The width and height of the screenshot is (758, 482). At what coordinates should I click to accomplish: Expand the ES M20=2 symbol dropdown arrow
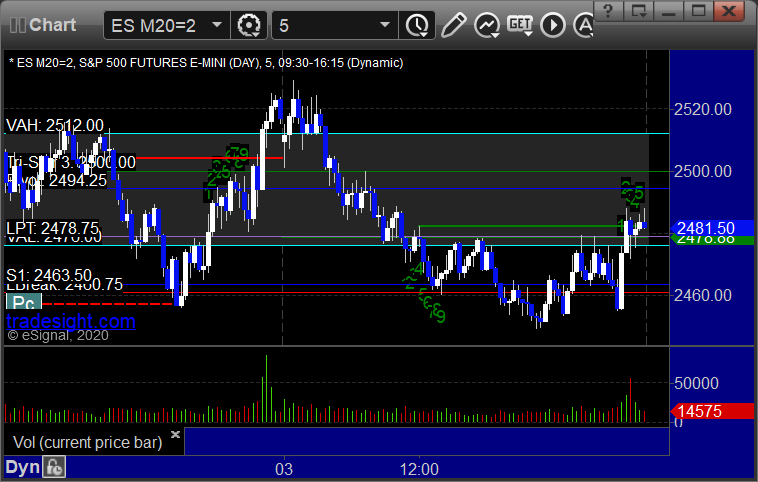pyautogui.click(x=217, y=25)
